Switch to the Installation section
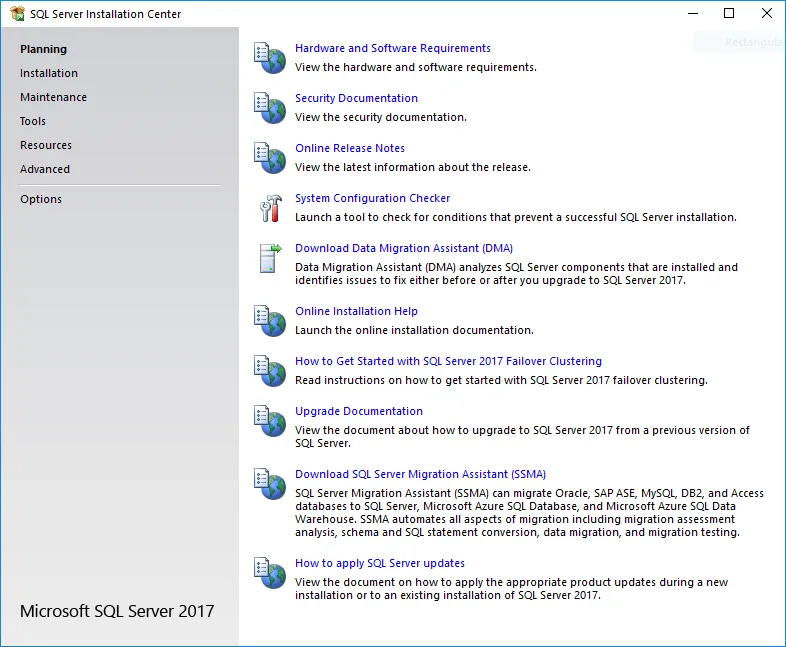 point(49,73)
